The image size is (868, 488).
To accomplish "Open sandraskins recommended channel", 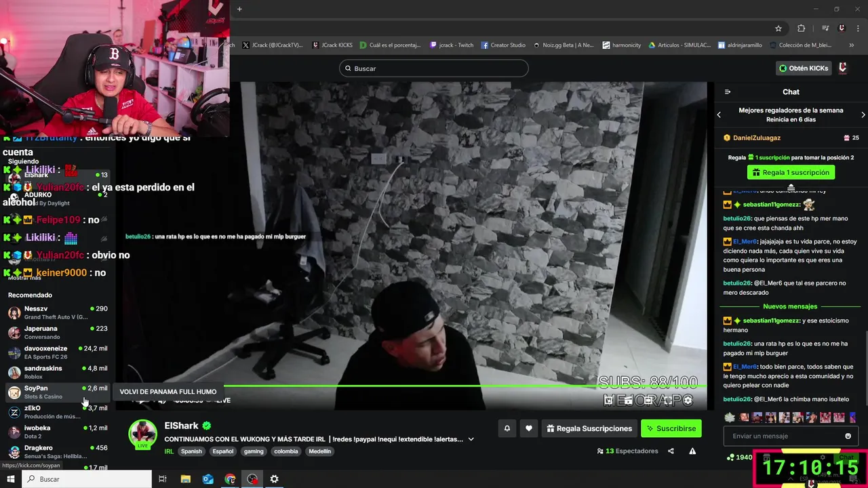I will tap(57, 372).
